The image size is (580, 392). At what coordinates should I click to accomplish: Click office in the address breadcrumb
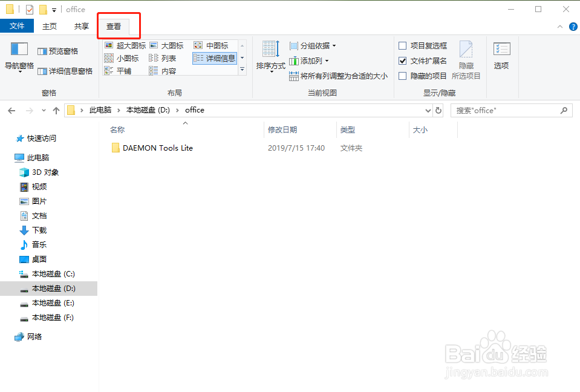pos(195,110)
